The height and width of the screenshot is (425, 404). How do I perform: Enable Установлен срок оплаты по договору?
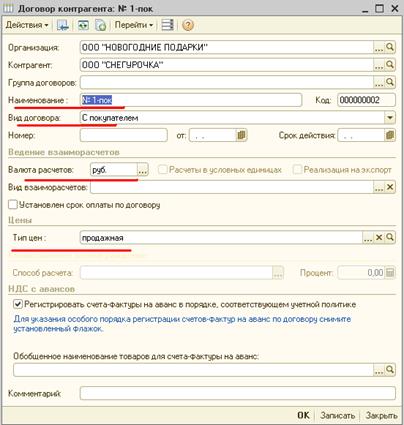point(13,204)
